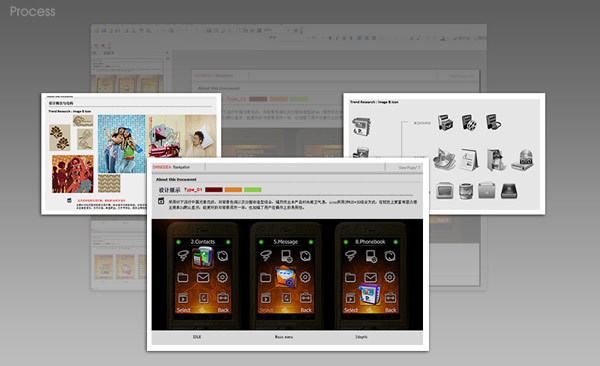Click the folder icon on the 5.Message phone
Image resolution: width=600 pixels, height=366 pixels.
click(x=266, y=277)
